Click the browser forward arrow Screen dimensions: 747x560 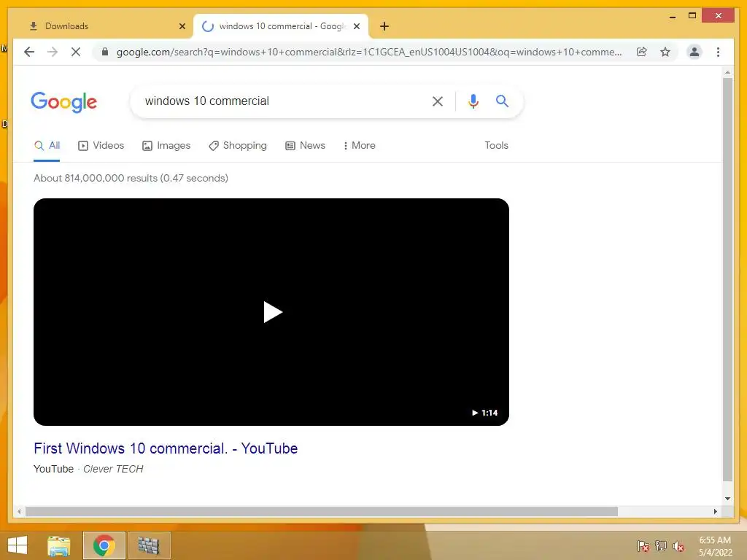coord(53,52)
